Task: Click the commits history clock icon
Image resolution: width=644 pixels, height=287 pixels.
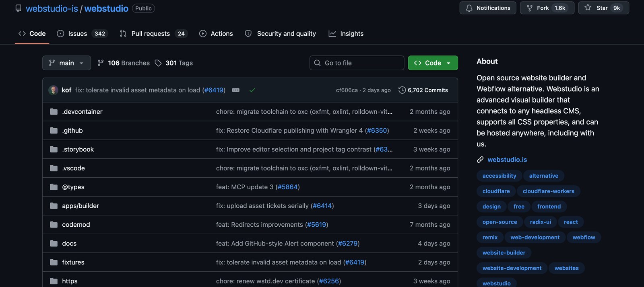Action: pyautogui.click(x=402, y=90)
